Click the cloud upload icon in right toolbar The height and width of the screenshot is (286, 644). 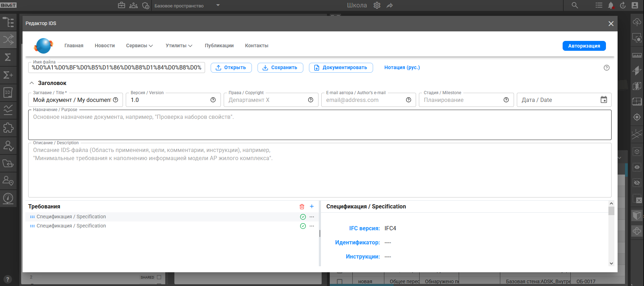[x=637, y=22]
